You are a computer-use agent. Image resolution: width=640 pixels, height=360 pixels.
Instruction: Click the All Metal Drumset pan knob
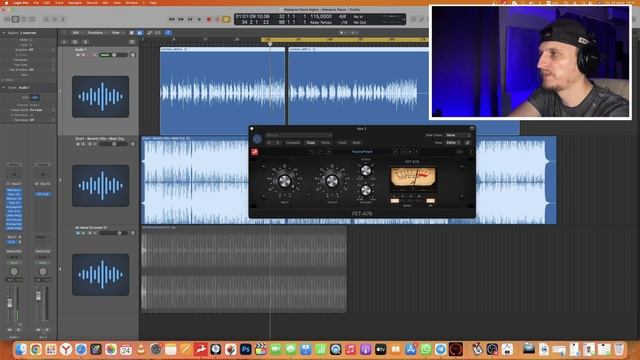pyautogui.click(x=133, y=233)
